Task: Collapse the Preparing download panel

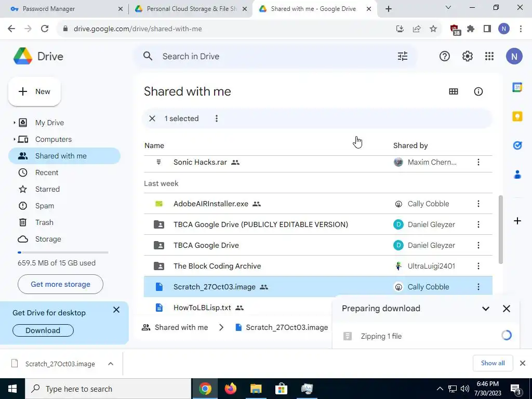Action: tap(486, 309)
